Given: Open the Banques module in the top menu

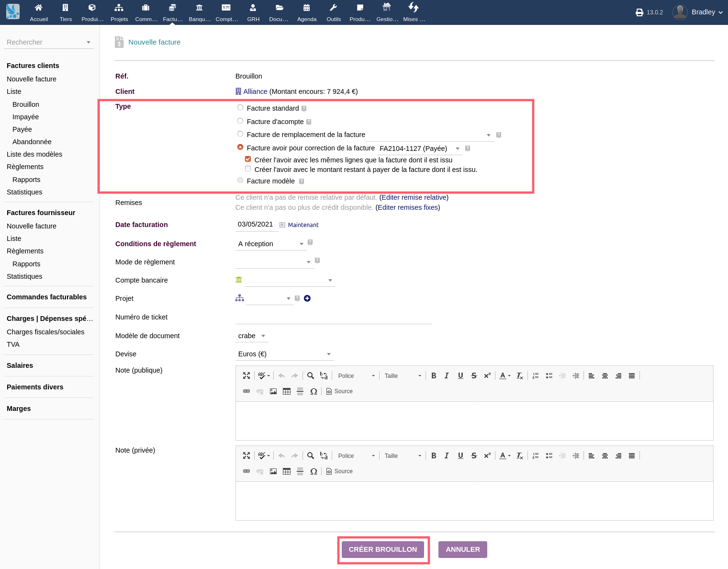Looking at the screenshot, I should click(x=200, y=12).
